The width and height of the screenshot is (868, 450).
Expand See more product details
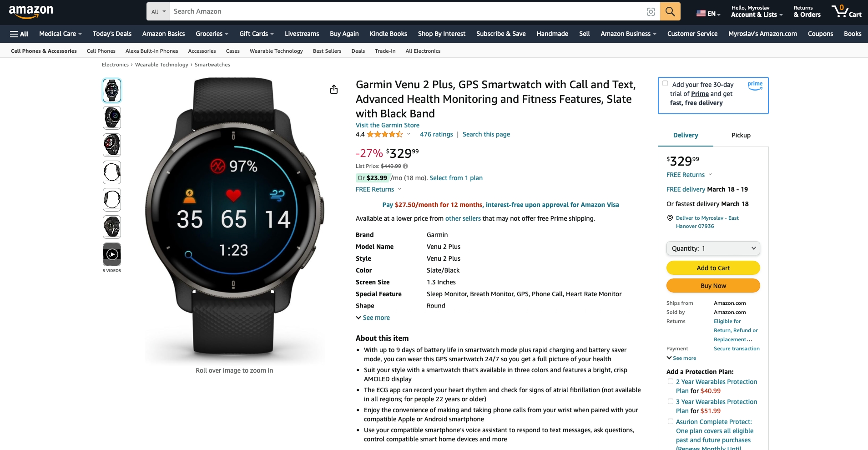click(373, 318)
